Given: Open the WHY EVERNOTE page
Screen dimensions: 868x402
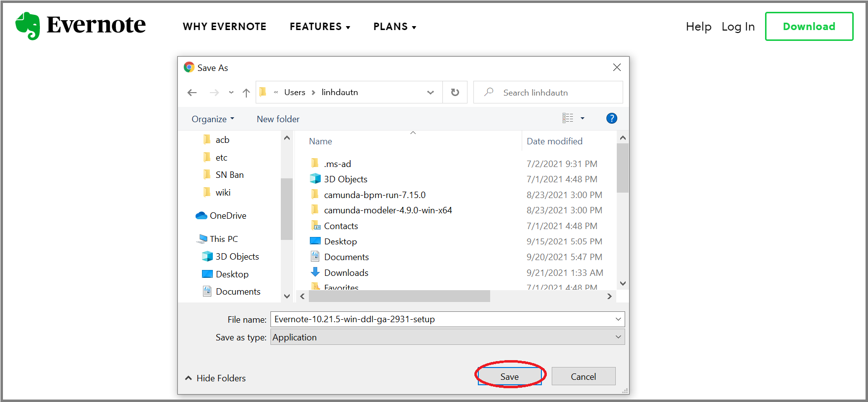Looking at the screenshot, I should [225, 27].
